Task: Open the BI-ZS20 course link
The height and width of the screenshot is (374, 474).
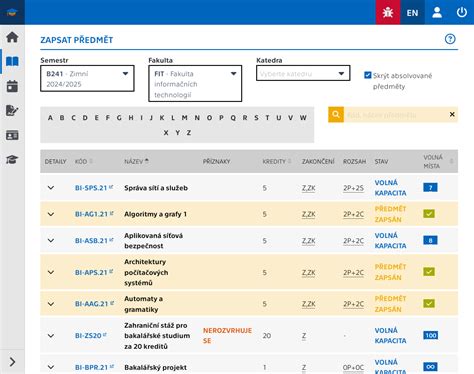Action: coord(91,336)
